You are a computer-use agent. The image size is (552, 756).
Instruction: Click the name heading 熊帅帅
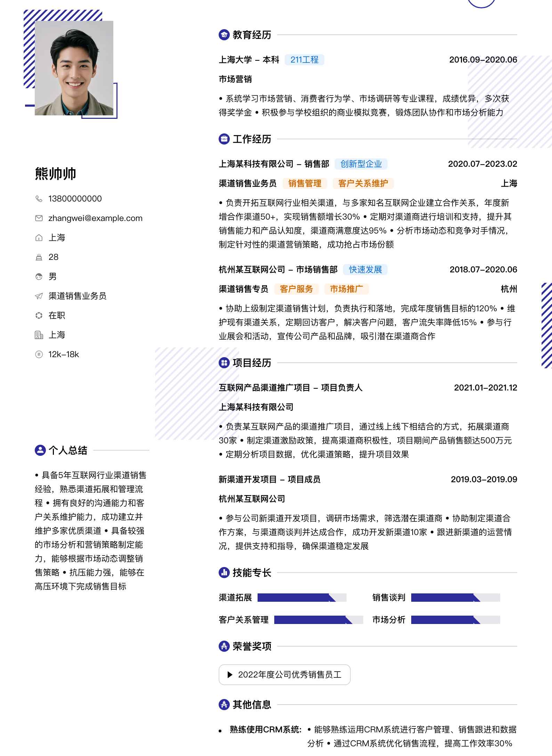coord(56,174)
